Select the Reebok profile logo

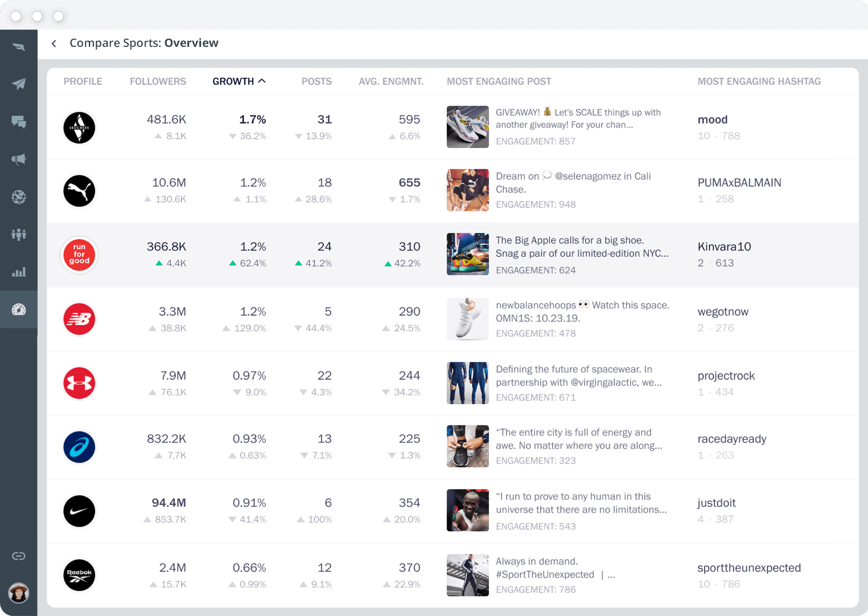[79, 575]
